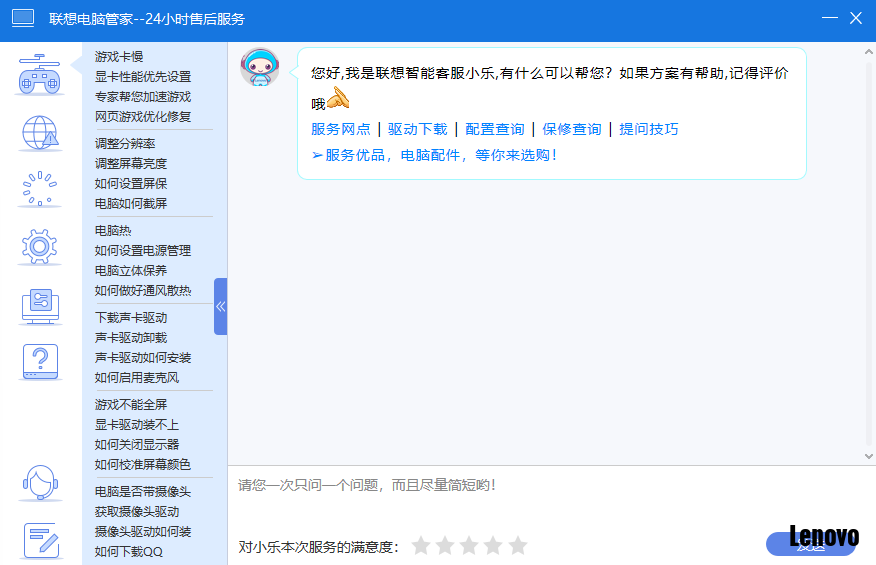Ask 如何启用麦克风 from the list
The image size is (876, 565).
137,378
